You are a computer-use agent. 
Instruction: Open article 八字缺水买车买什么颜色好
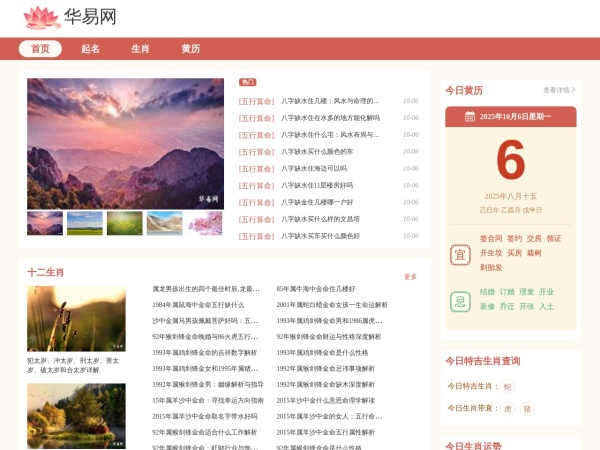click(x=320, y=236)
